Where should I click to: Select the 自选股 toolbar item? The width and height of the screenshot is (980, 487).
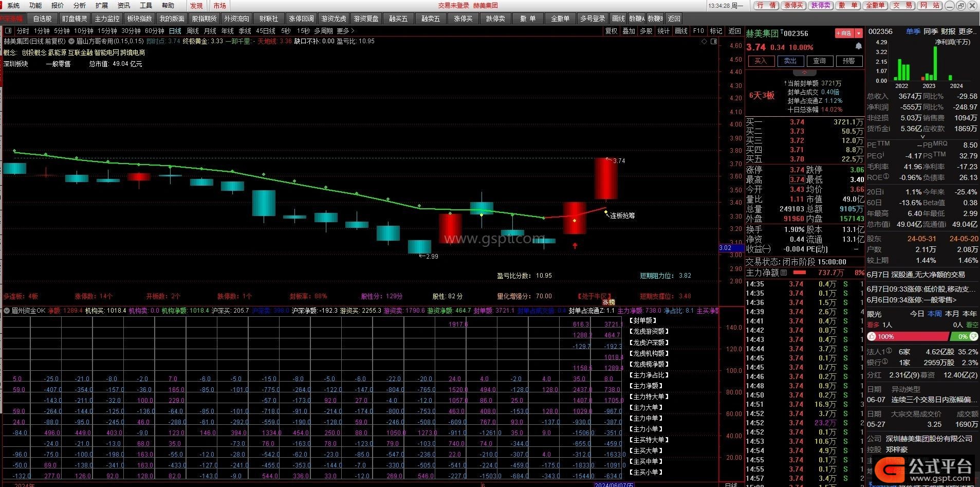point(42,19)
